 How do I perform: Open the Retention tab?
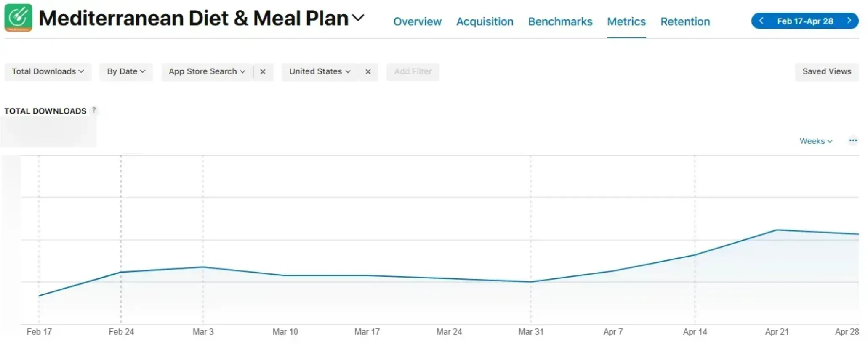(685, 21)
